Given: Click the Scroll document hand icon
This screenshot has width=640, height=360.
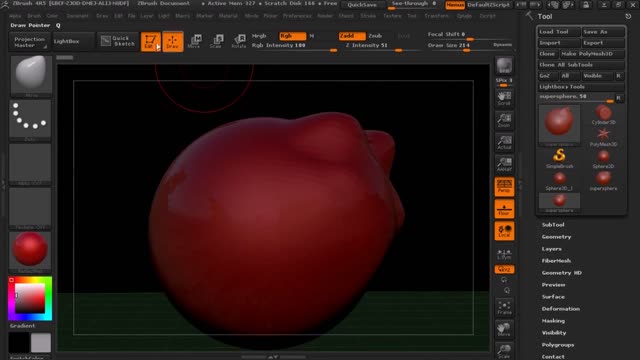Looking at the screenshot, I should point(504,98).
